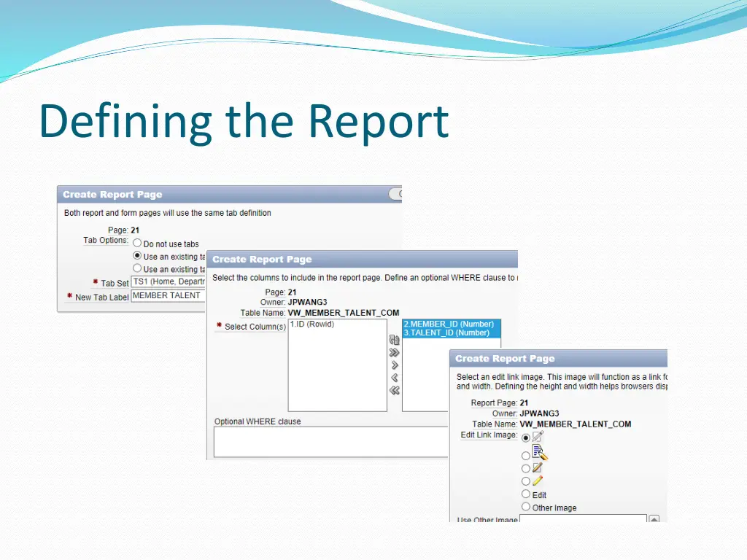Click the reset shuttle selection icon
The image size is (747, 560).
(395, 340)
